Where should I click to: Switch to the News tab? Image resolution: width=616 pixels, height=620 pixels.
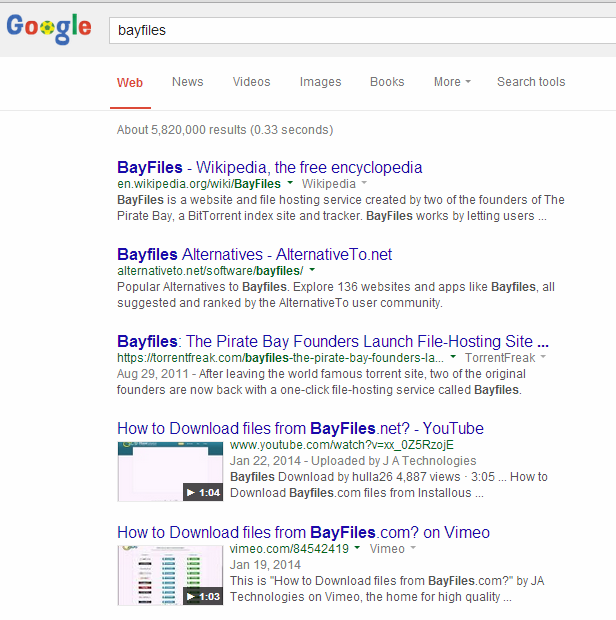(187, 82)
